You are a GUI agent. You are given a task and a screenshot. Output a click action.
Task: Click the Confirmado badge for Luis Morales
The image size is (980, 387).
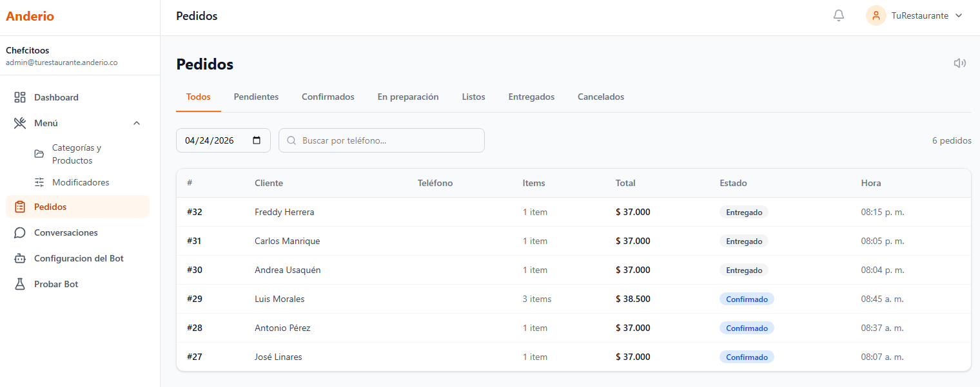coord(747,298)
